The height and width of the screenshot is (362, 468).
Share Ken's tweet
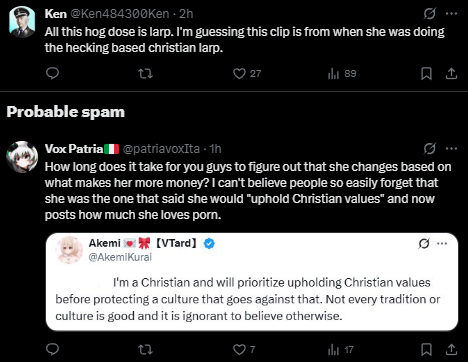click(451, 74)
